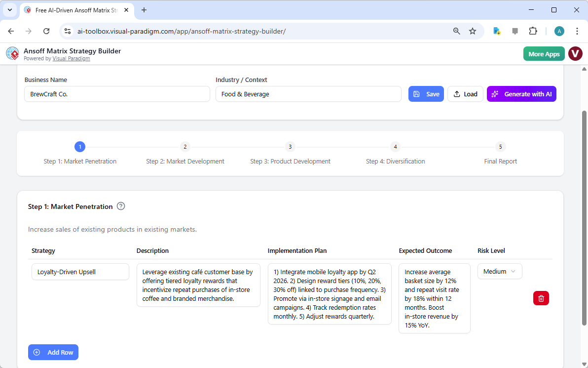Click the browser extensions puzzle icon
This screenshot has width=588, height=368.
point(533,31)
